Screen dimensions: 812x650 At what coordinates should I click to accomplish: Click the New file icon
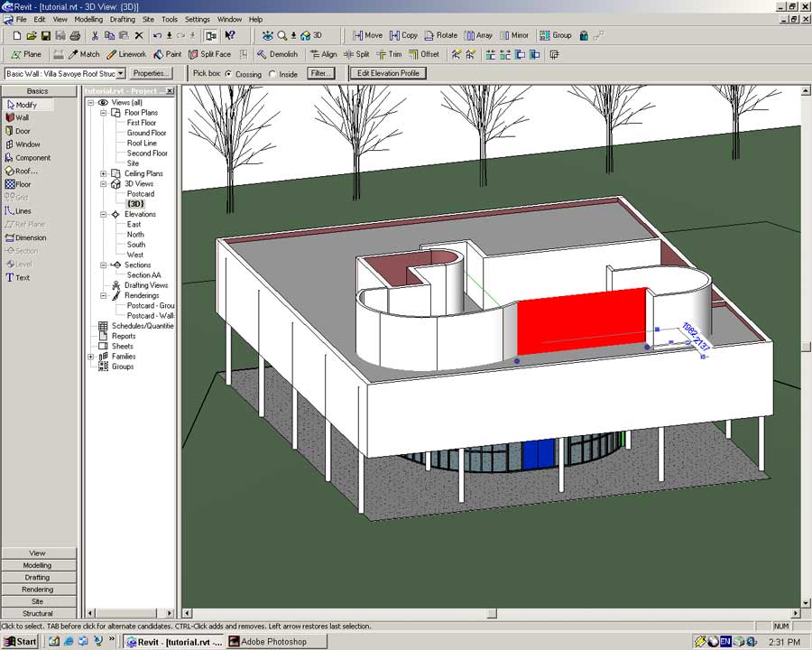pos(16,36)
